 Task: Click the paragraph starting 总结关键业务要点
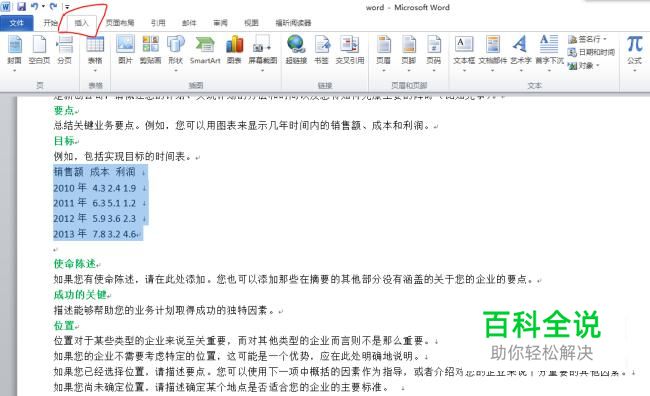[x=243, y=125]
